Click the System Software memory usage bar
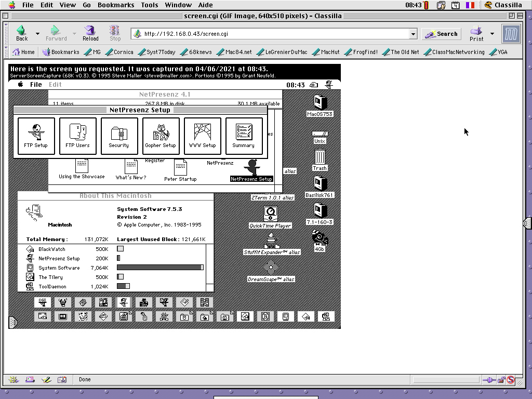 point(160,268)
